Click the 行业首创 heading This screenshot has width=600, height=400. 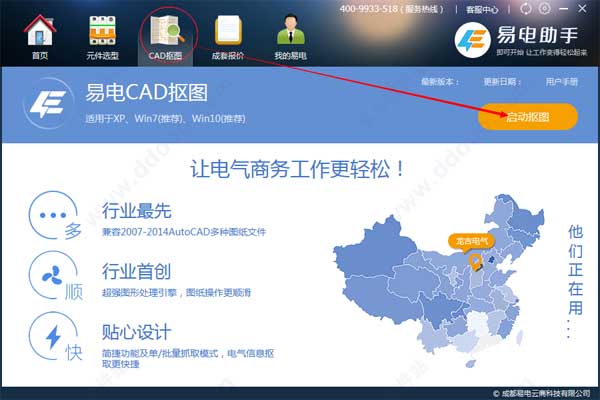click(x=136, y=272)
